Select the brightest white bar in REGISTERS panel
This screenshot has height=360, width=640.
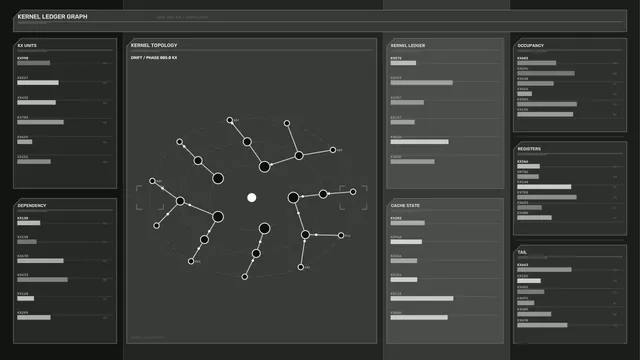[x=544, y=187]
